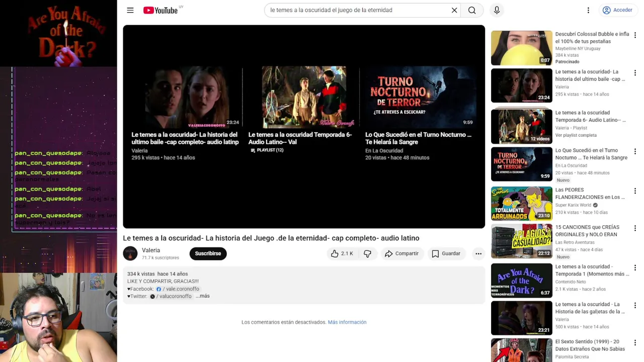The width and height of the screenshot is (644, 362).
Task: Click 'Palomita Secreta' channel name
Action: coord(572,357)
